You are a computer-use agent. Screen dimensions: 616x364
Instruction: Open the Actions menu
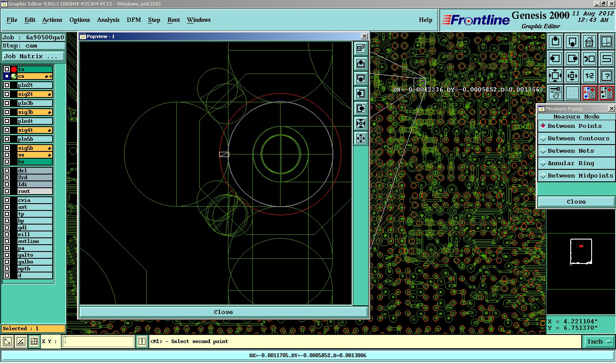pyautogui.click(x=52, y=20)
